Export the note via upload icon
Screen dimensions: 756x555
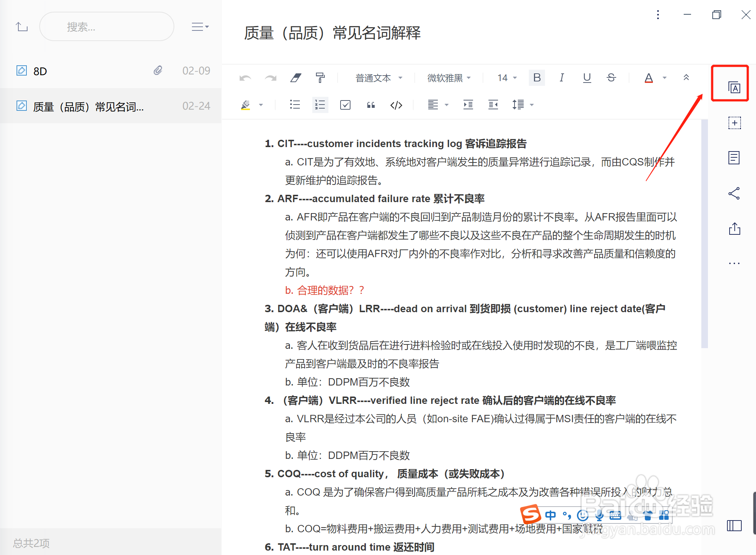(x=734, y=229)
